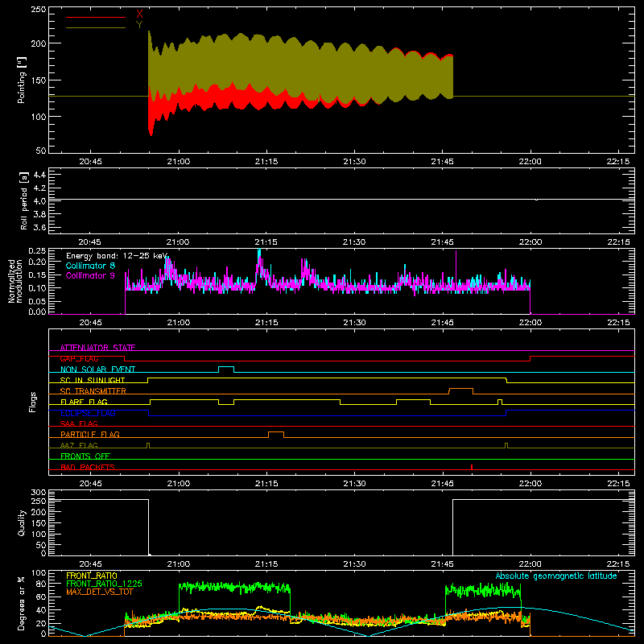Click the 22:00 label under the Quality plot
644x644 pixels.
click(x=530, y=564)
